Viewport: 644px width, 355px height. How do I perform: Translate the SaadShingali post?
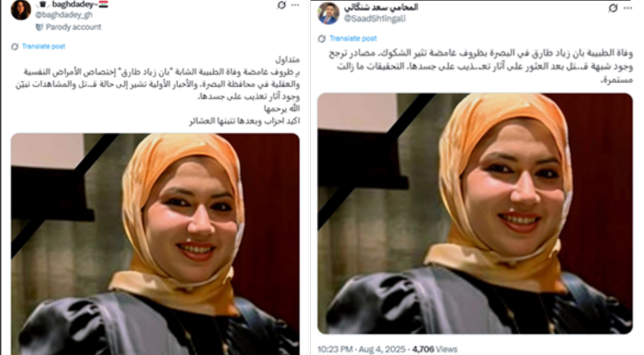(353, 39)
